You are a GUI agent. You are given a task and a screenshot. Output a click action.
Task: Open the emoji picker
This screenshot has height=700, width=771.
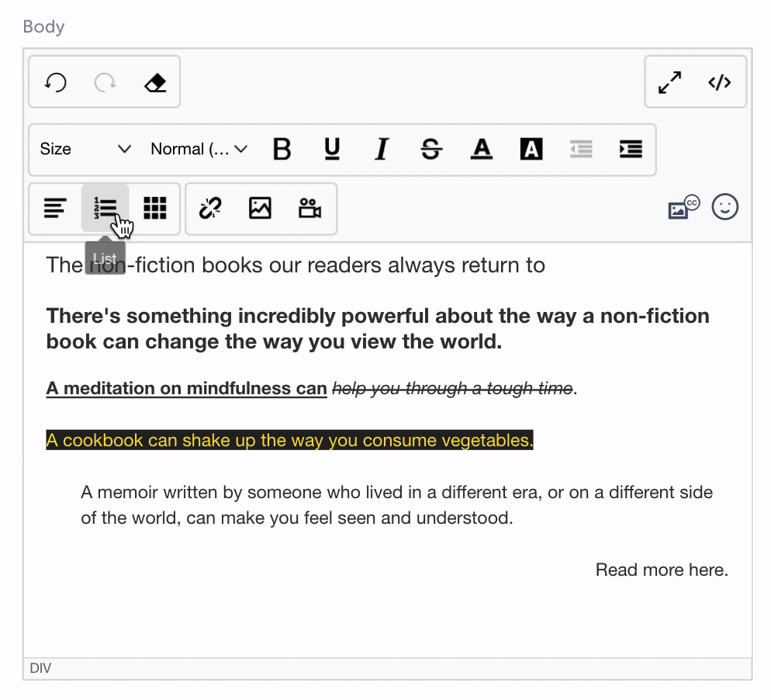point(724,206)
